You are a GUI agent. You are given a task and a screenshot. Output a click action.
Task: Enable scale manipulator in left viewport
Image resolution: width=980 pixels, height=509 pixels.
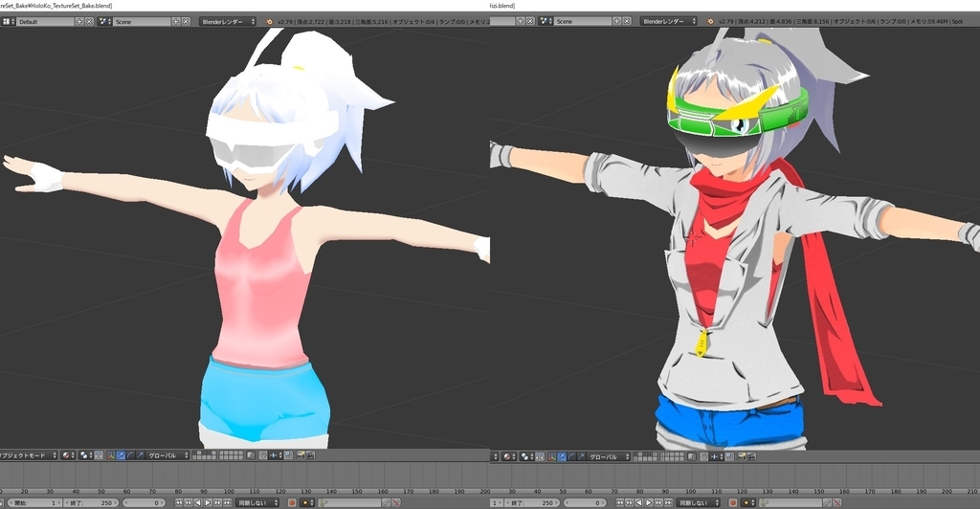tap(140, 455)
